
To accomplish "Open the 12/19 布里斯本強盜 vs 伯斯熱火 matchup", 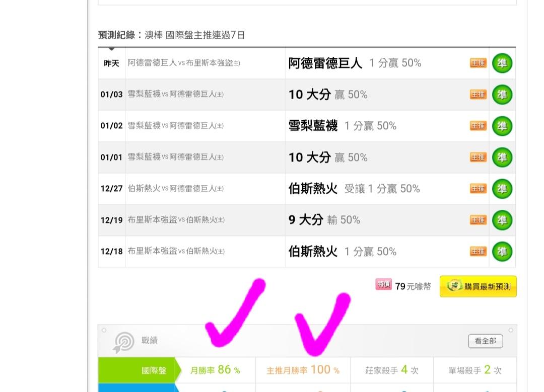I will tap(175, 220).
